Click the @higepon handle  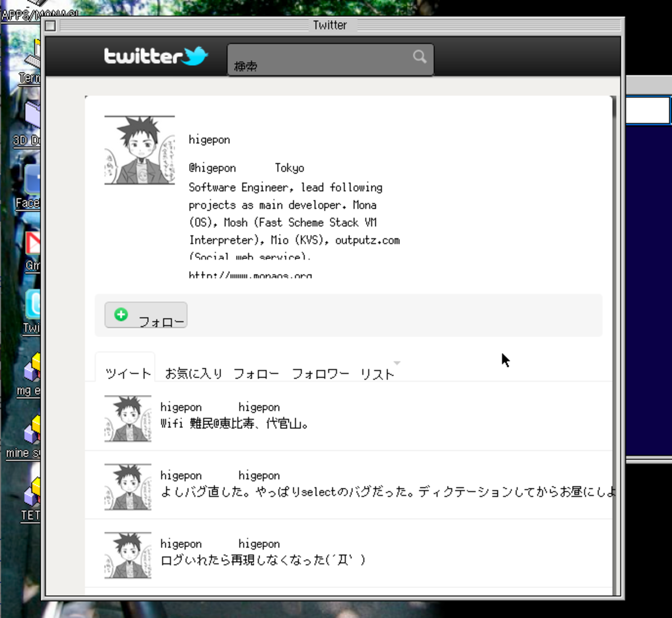pyautogui.click(x=212, y=168)
